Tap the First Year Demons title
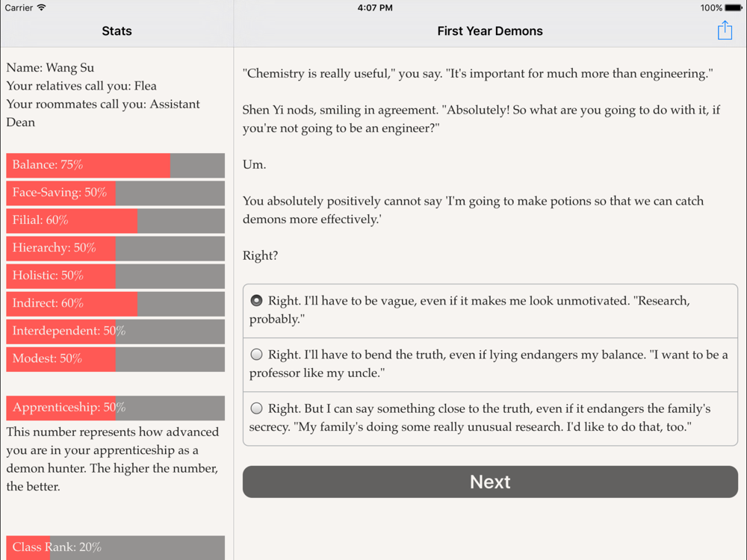Image resolution: width=747 pixels, height=560 pixels. tap(490, 31)
